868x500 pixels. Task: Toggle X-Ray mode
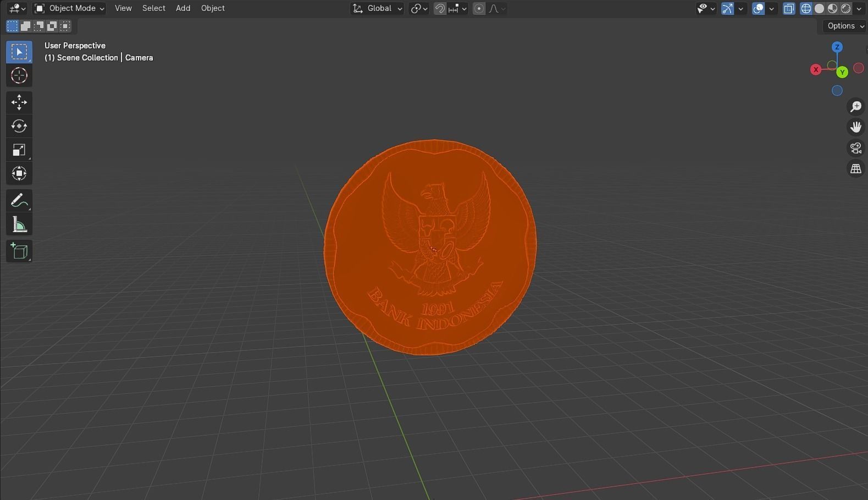coord(789,8)
